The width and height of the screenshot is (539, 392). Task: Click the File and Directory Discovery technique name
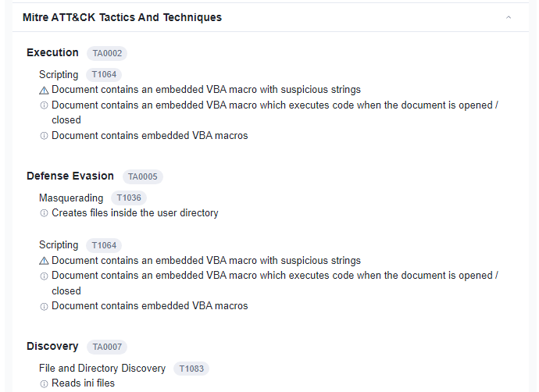pos(102,369)
